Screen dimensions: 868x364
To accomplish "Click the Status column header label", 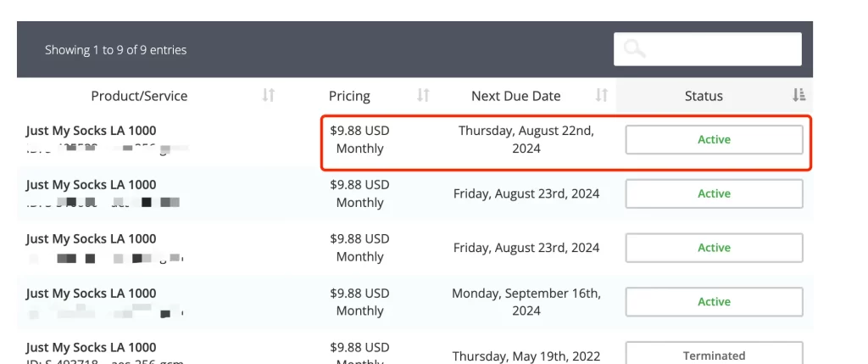I will pyautogui.click(x=704, y=96).
